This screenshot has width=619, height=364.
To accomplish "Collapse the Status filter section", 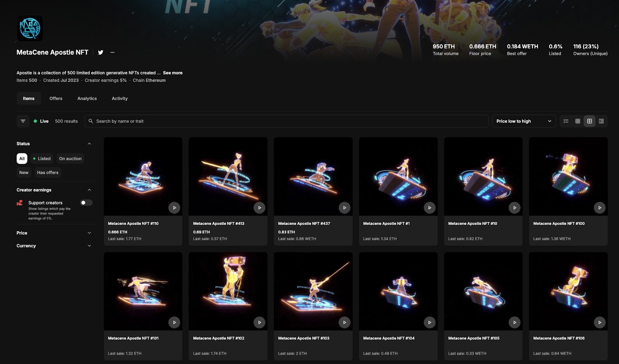I will [89, 144].
